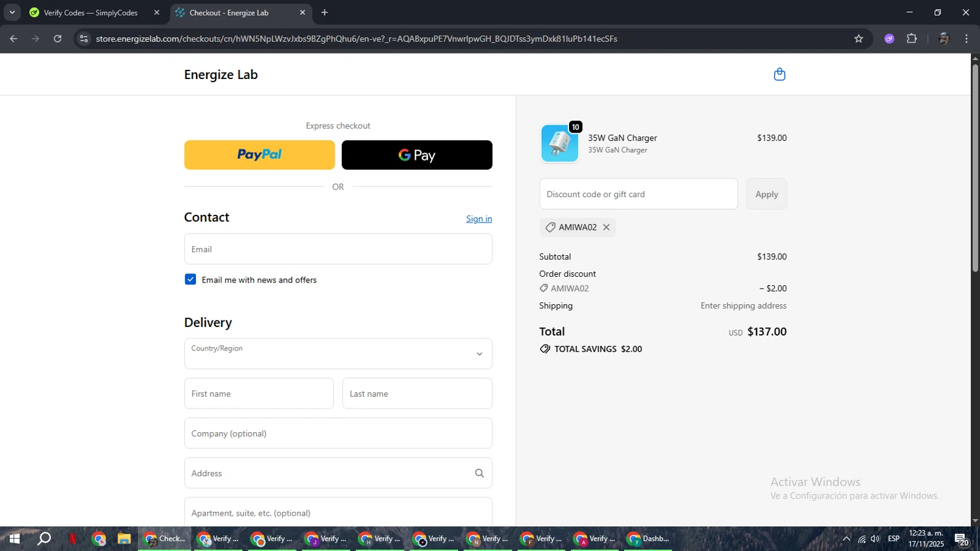This screenshot has width=980, height=551.
Task: Open the Sign in link
Action: [479, 219]
